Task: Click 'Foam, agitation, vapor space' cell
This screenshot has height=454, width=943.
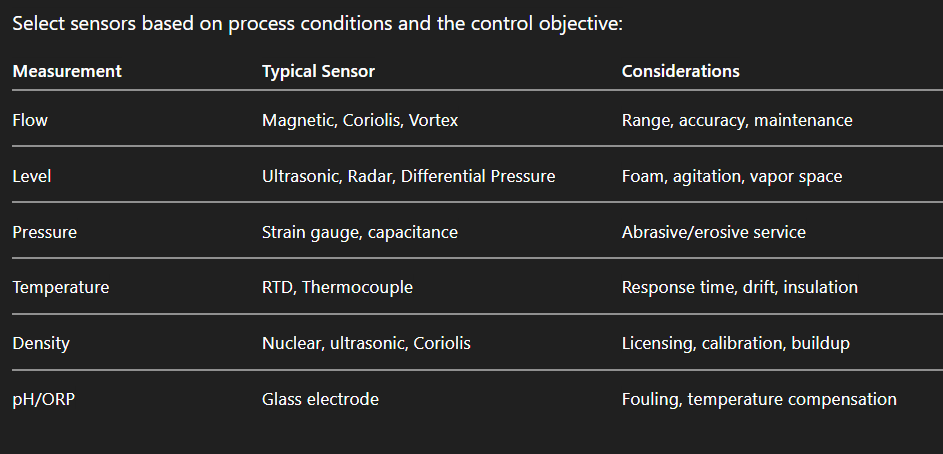Action: [x=732, y=176]
